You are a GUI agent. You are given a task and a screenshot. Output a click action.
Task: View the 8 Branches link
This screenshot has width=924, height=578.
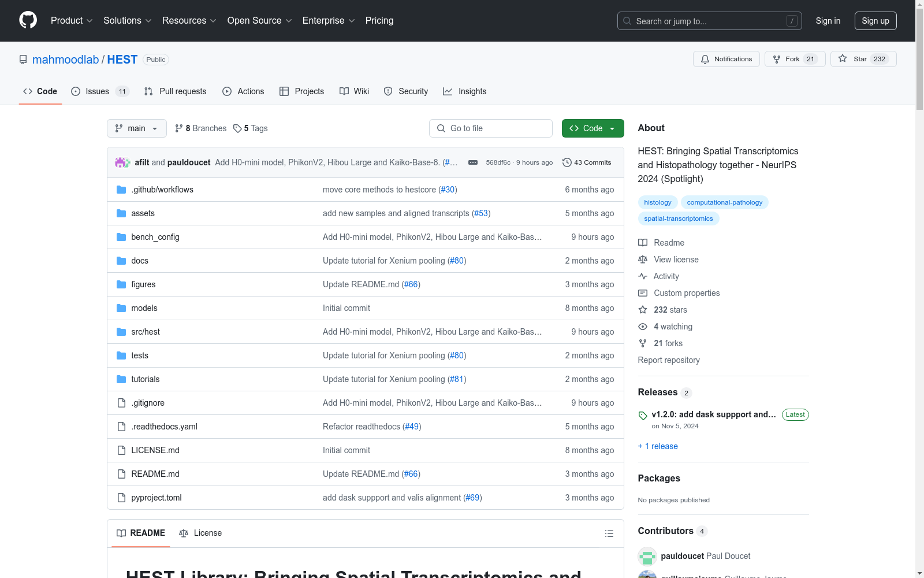pos(201,128)
